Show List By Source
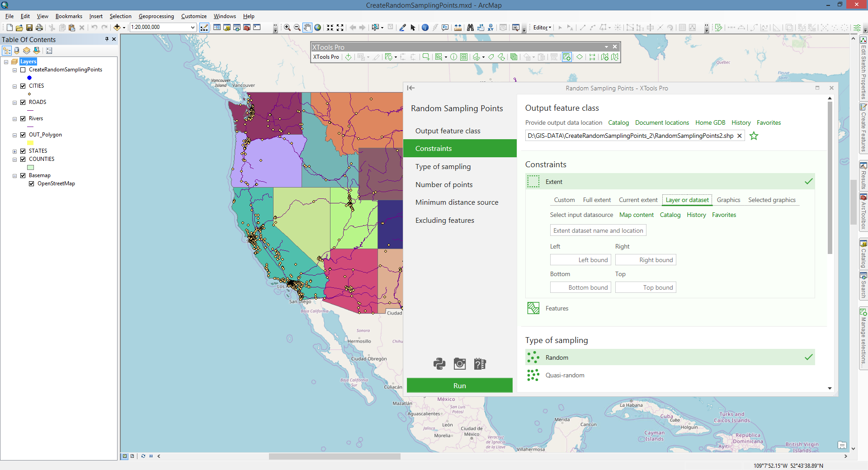This screenshot has height=470, width=868. tap(17, 51)
